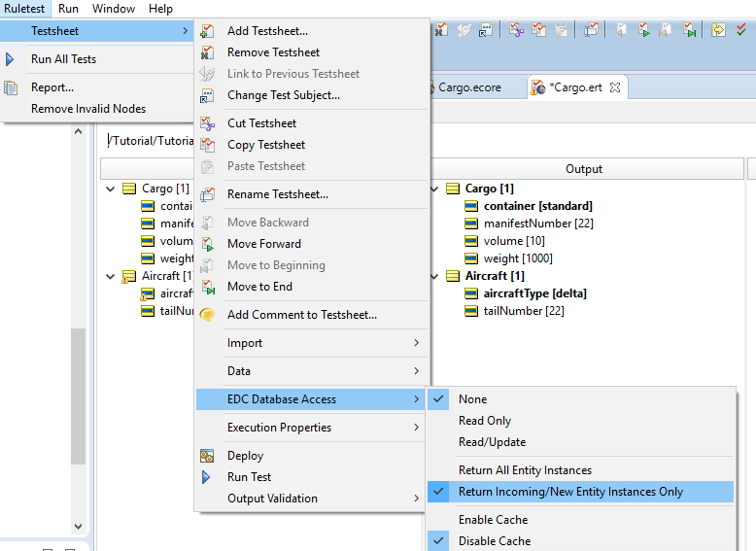
Task: Select aircraftType [delta] in Output
Action: click(535, 293)
